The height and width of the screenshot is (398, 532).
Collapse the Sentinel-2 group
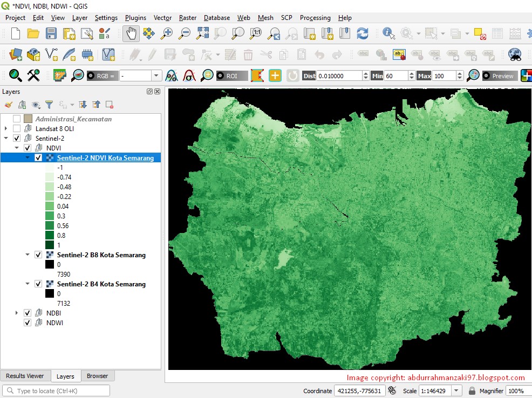(6, 138)
